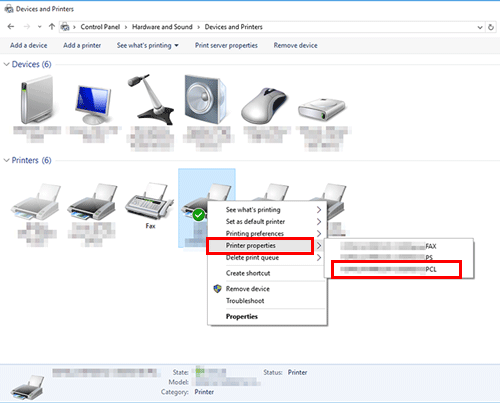
Task: Click the Up one level arrow
Action: [52, 27]
